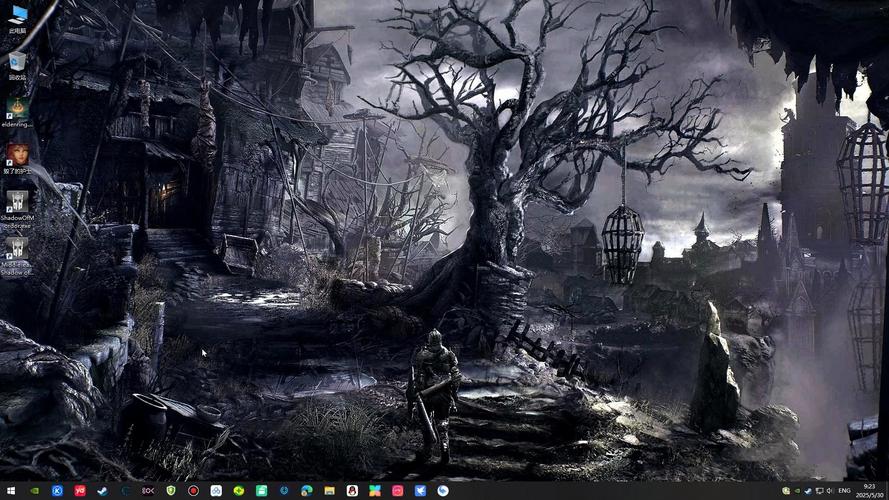889x500 pixels.
Task: Open the pink rounded-square taskbar app
Action: tap(397, 490)
